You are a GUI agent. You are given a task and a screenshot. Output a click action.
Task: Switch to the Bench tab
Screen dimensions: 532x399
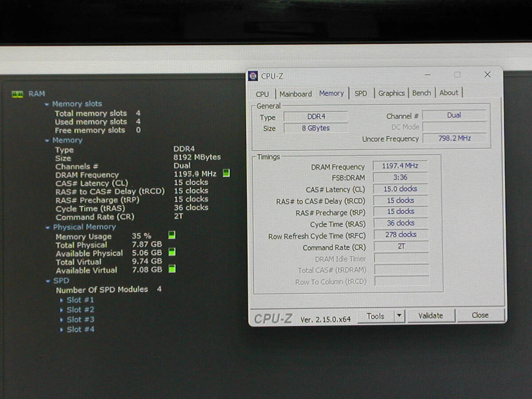click(x=421, y=93)
